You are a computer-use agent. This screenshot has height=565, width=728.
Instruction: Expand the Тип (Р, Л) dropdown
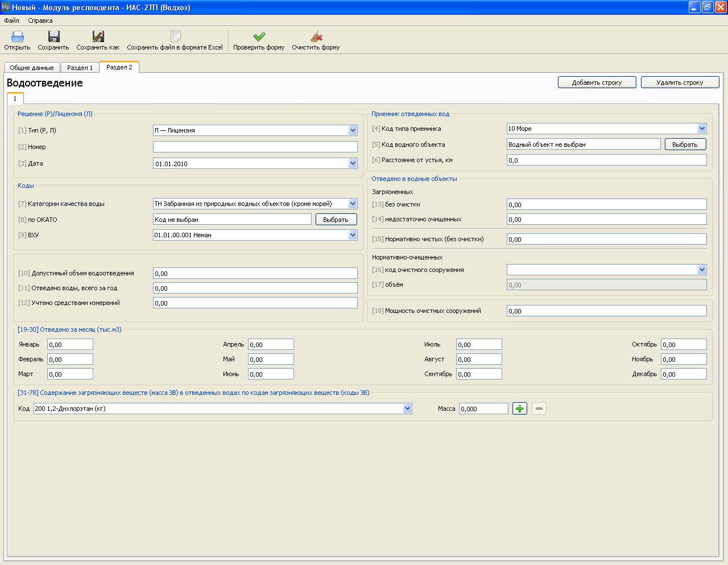coord(353,130)
